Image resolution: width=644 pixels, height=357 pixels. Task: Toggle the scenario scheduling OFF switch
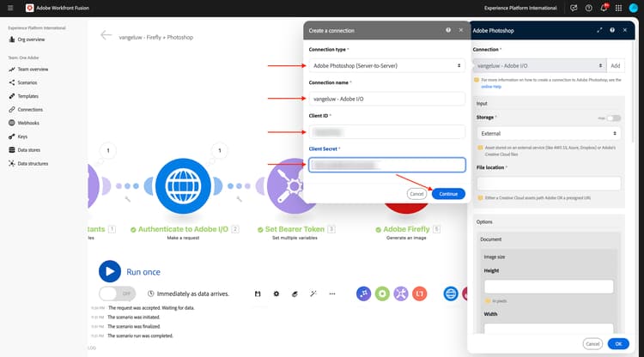(117, 293)
